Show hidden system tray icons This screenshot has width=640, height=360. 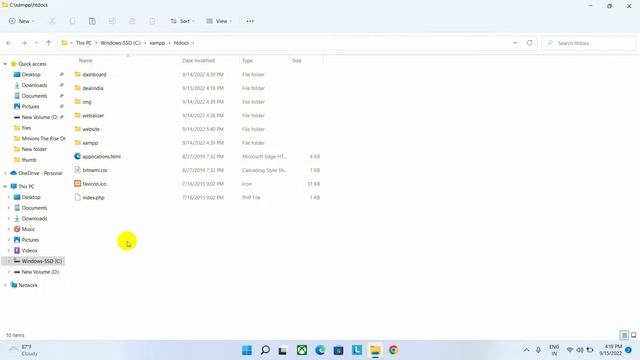(527, 350)
